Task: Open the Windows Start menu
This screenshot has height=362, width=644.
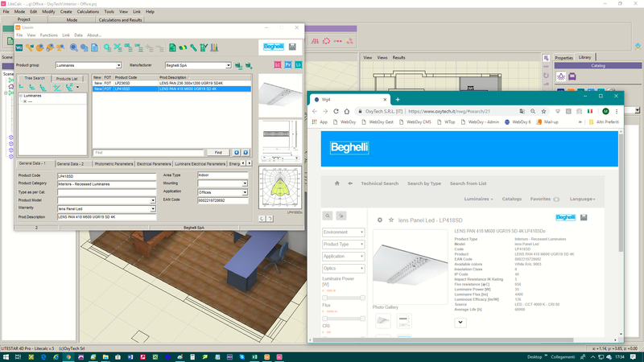Action: pos(6,357)
